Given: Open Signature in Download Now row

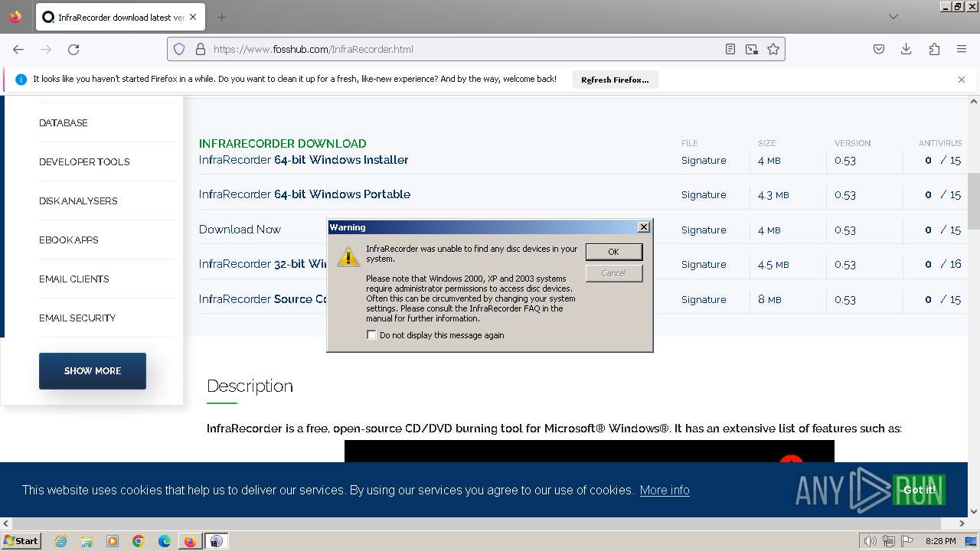Looking at the screenshot, I should point(704,230).
